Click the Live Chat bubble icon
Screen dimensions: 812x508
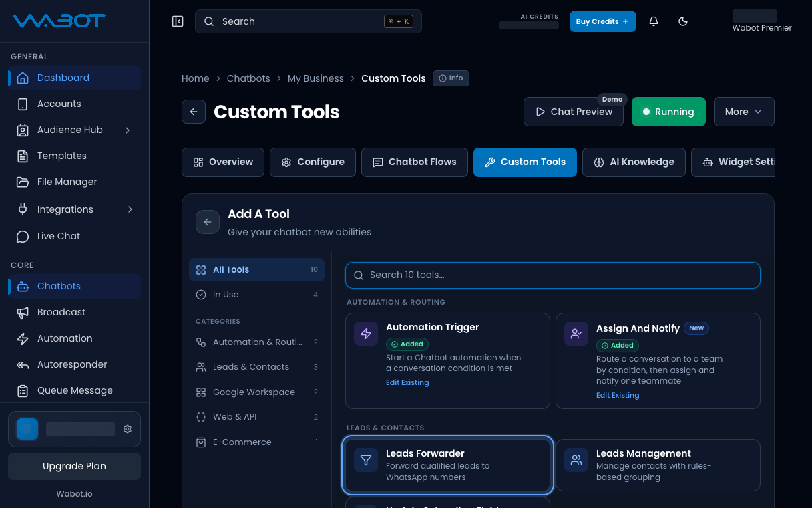pyautogui.click(x=23, y=236)
